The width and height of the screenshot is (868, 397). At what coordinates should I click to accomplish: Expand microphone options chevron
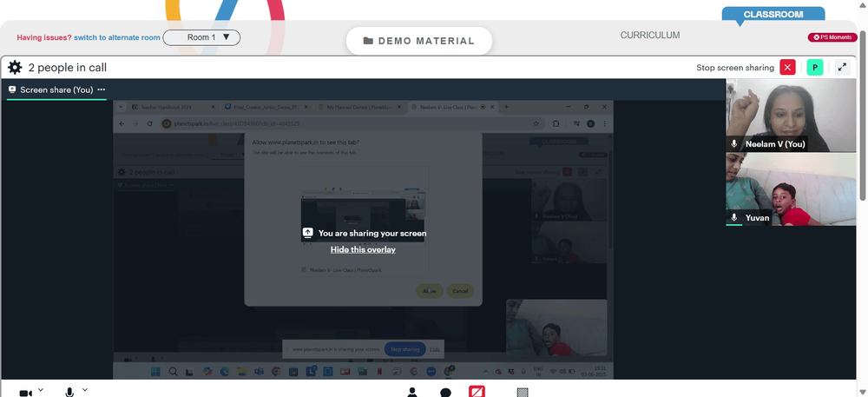click(x=85, y=390)
